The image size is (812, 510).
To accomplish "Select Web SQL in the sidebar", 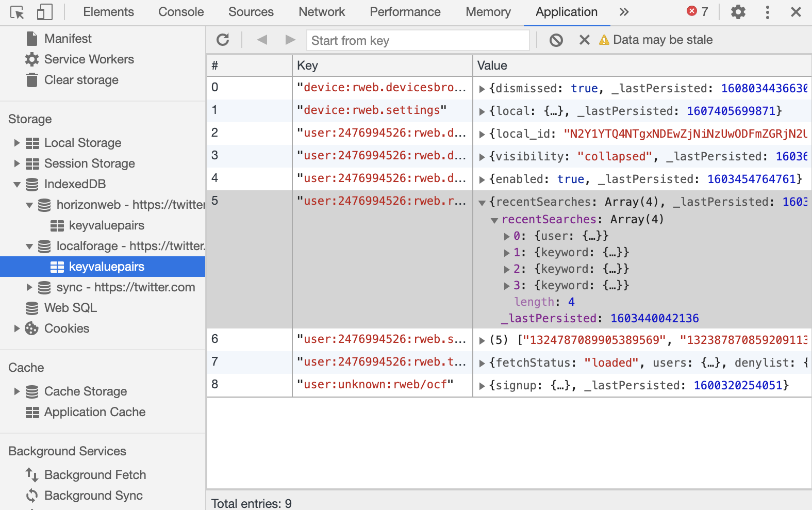I will pyautogui.click(x=70, y=308).
